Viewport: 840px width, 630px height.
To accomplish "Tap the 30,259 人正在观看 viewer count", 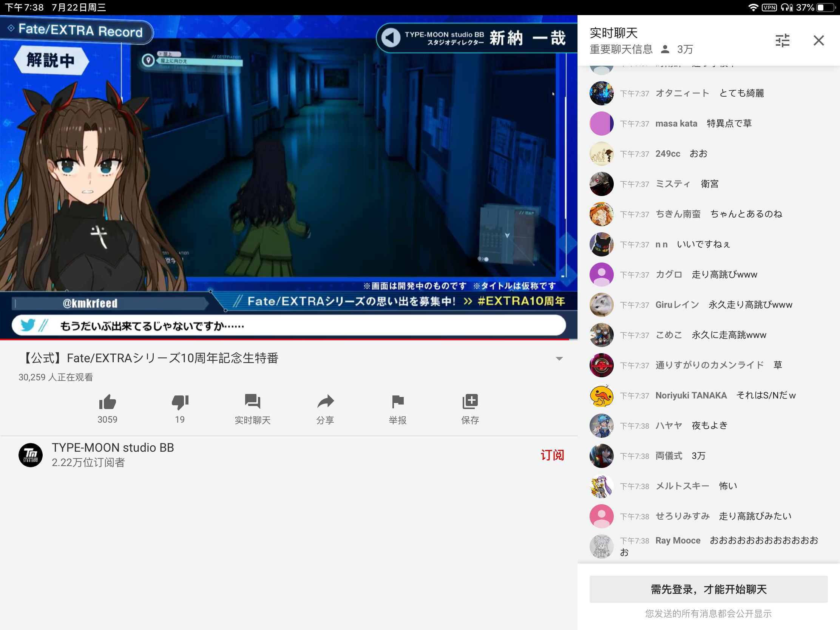I will point(56,377).
